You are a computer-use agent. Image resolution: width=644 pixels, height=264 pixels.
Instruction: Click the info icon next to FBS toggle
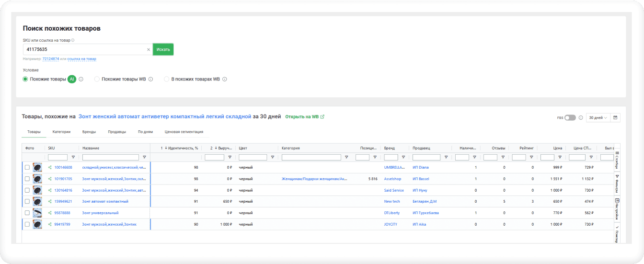pos(581,117)
